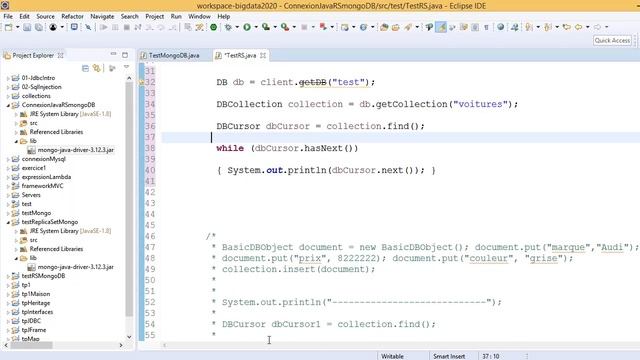Switch to the TestMongoDB.java tab

pos(174,56)
